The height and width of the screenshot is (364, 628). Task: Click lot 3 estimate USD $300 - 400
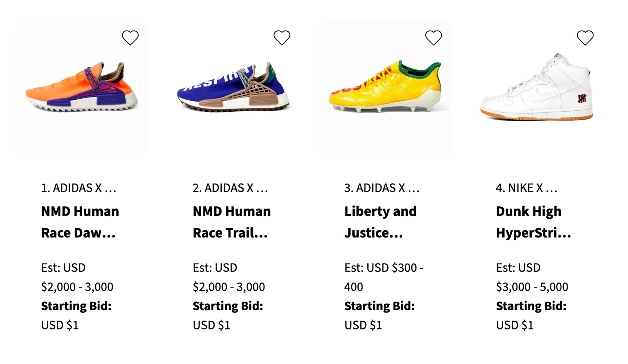[x=384, y=277]
